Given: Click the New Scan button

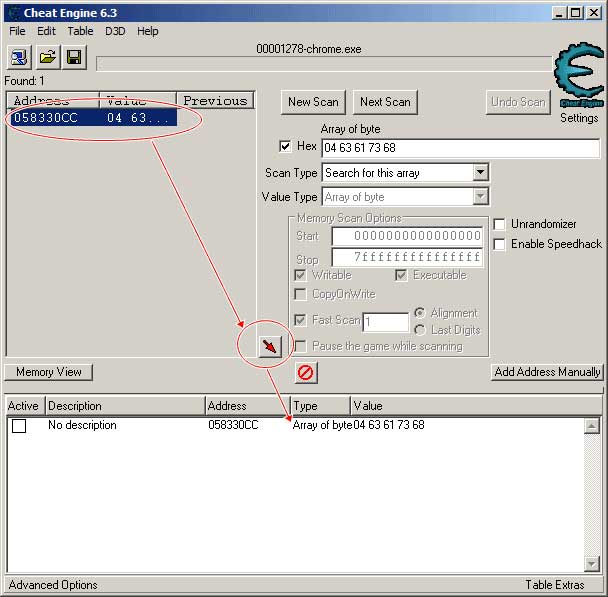Looking at the screenshot, I should point(313,102).
